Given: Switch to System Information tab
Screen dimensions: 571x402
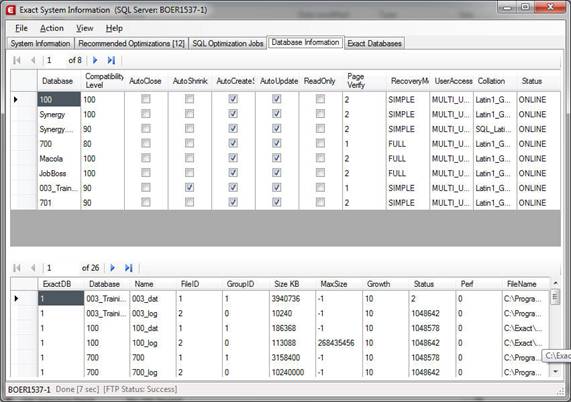Looking at the screenshot, I should (40, 43).
